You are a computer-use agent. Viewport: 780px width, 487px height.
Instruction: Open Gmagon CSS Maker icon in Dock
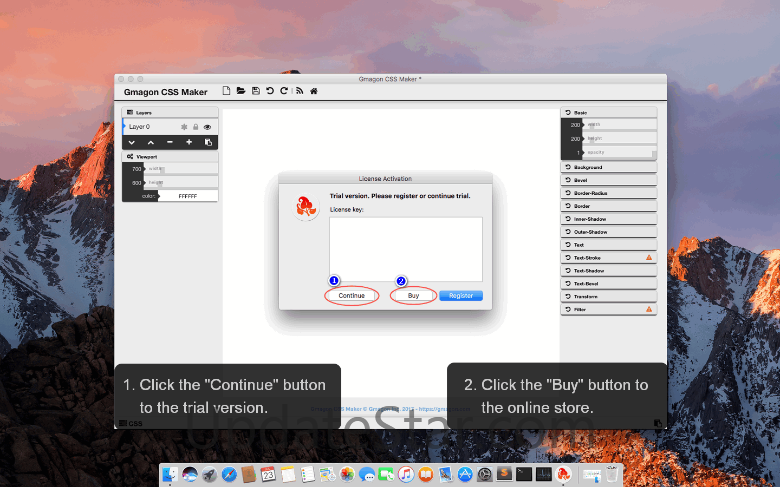tap(563, 474)
